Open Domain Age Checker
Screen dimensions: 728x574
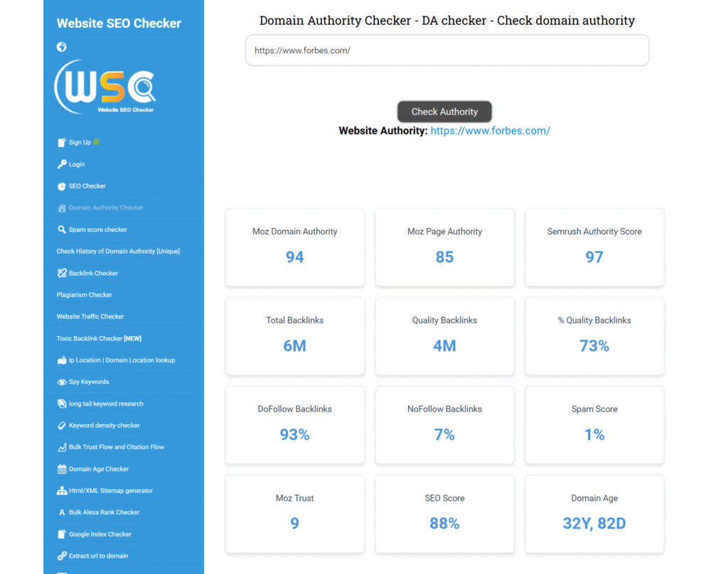coord(124,469)
